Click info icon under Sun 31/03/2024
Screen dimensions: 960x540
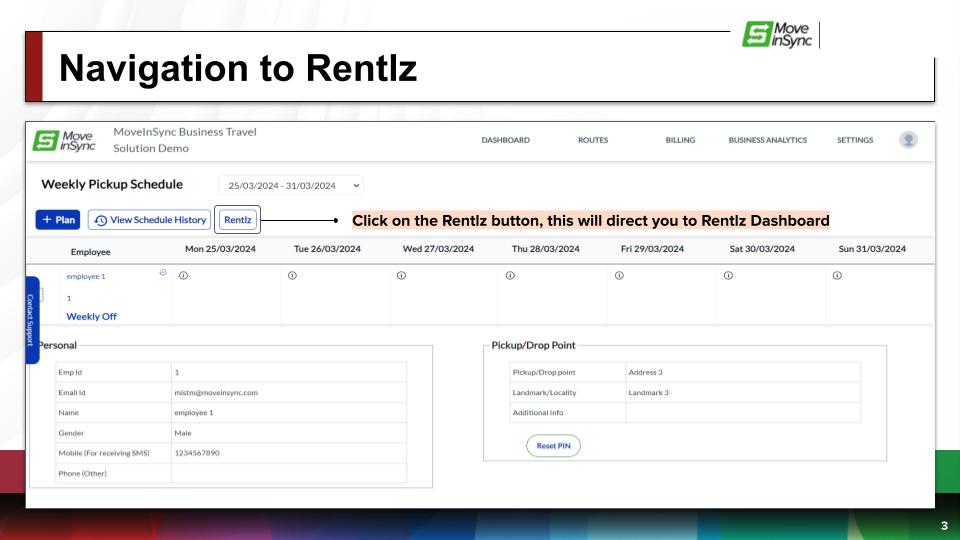coord(837,276)
